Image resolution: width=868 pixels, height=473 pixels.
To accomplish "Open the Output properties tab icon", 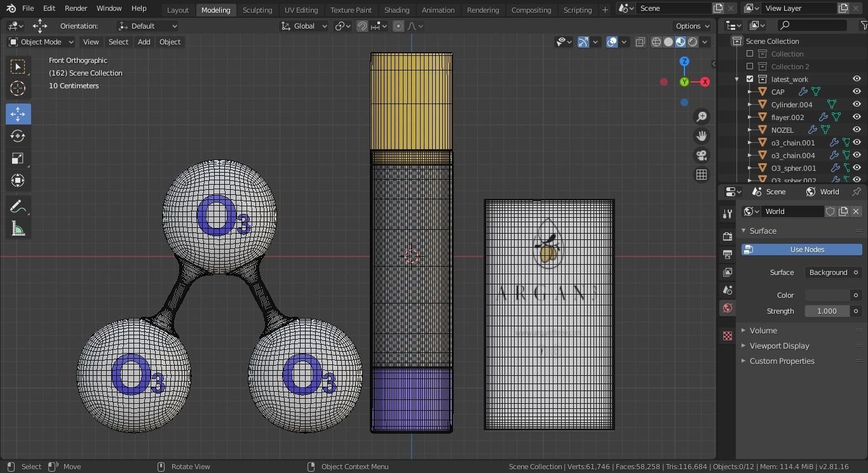I will pos(728,255).
